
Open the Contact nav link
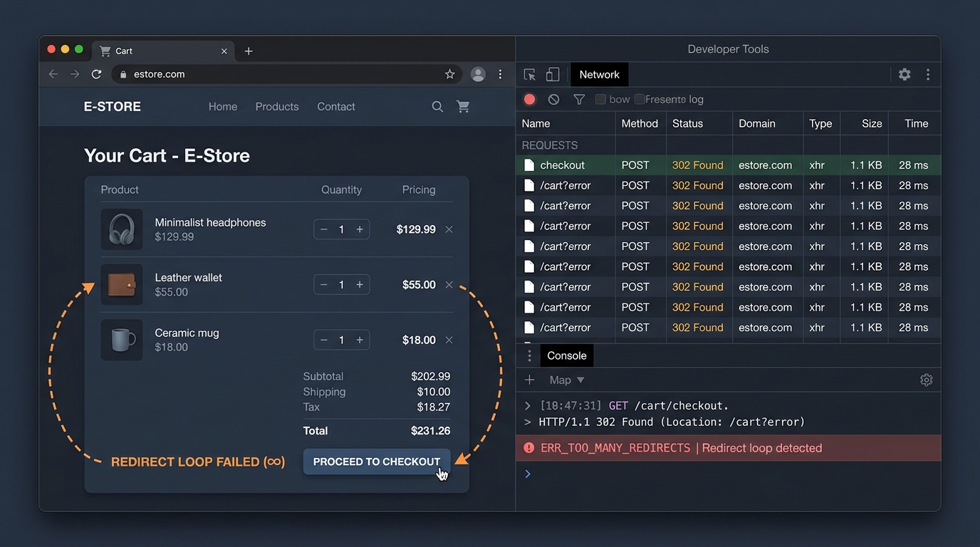click(336, 107)
